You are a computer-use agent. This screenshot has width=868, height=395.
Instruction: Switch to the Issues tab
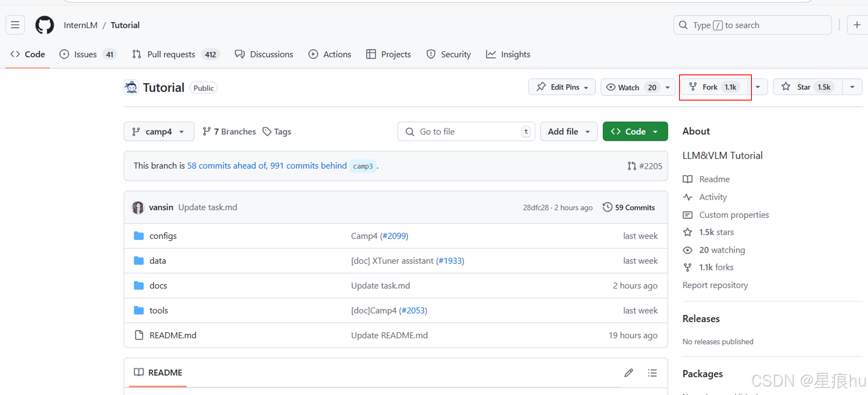coord(87,54)
